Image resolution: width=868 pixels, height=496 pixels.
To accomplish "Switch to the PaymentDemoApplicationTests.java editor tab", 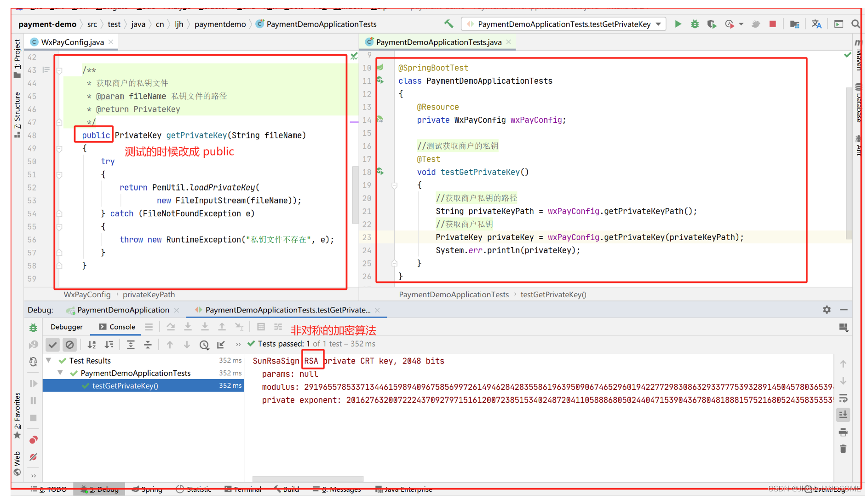I will coord(438,42).
